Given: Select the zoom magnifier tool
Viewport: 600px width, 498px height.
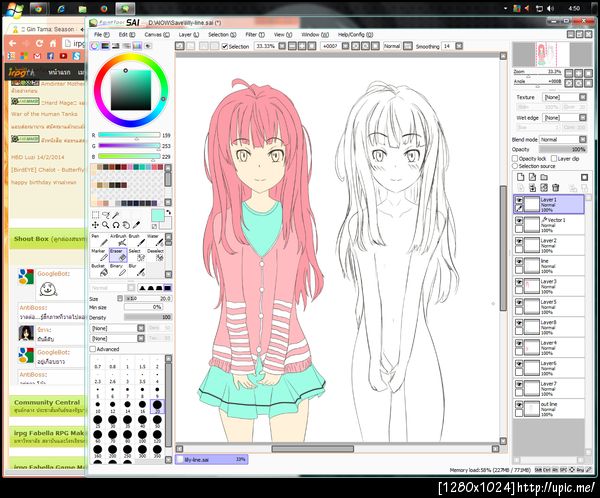Looking at the screenshot, I should (106, 225).
